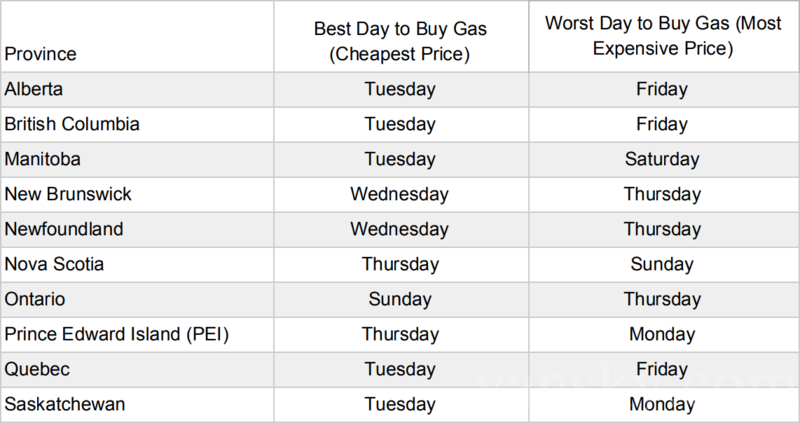Select the Nova Scotia row label
Viewport: 800px width, 423px height.
point(54,264)
